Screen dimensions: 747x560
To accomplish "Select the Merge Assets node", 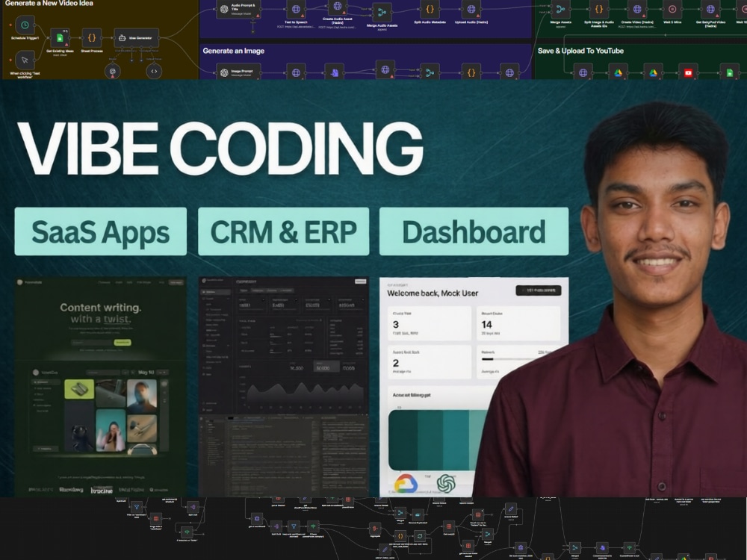I will click(560, 9).
